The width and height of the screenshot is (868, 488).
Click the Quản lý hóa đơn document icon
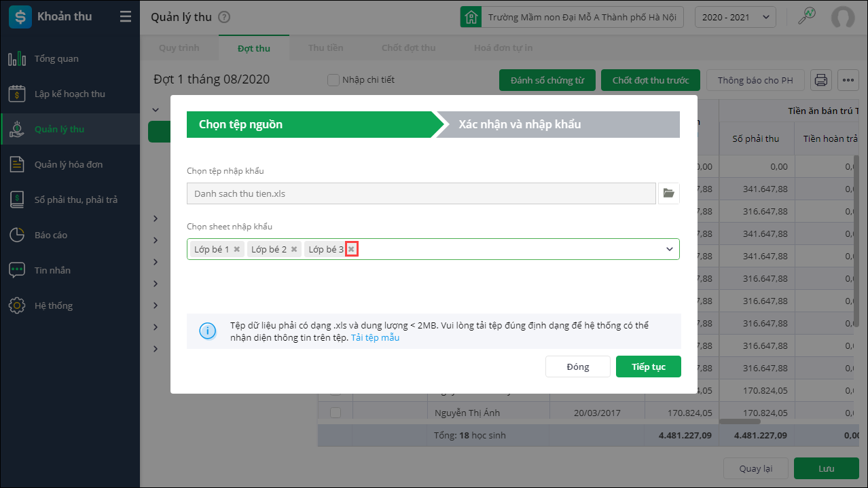point(17,164)
